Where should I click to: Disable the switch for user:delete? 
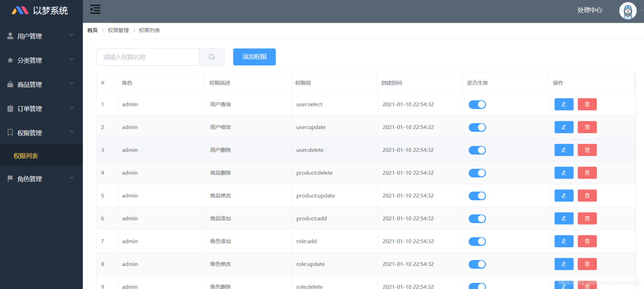pos(477,150)
